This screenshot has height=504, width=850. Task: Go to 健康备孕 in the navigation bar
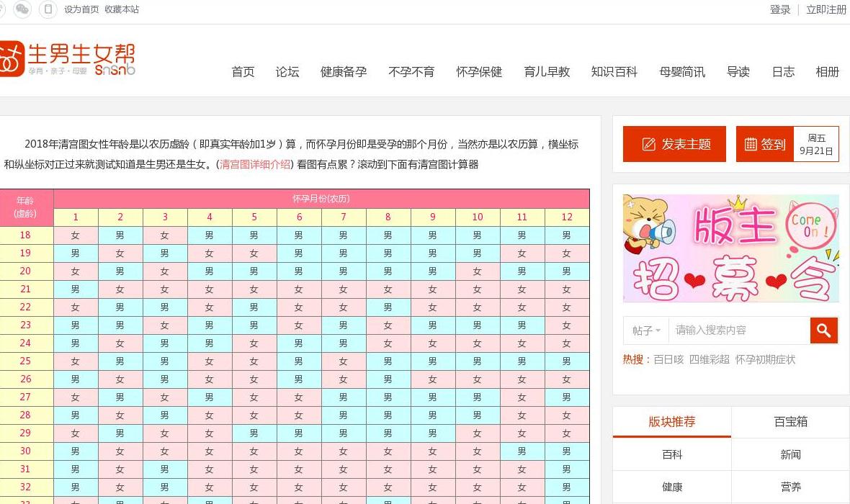344,72
